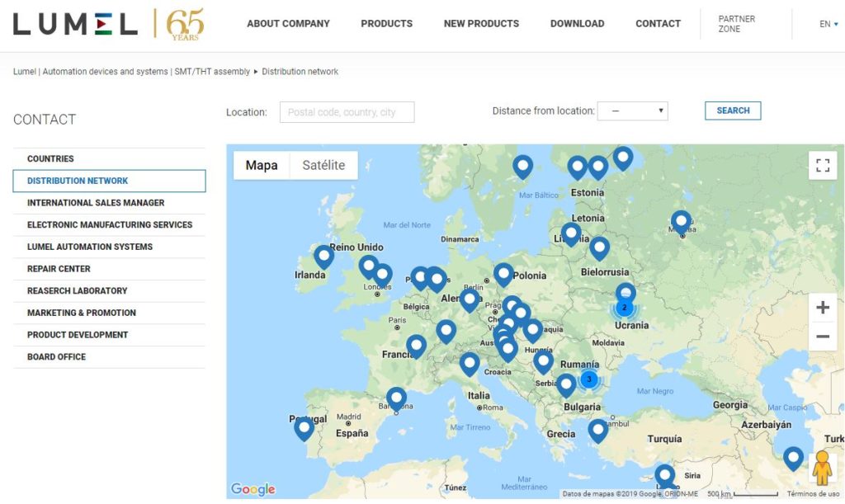The image size is (845, 504).
Task: Go to Partner Zone
Action: 736,24
